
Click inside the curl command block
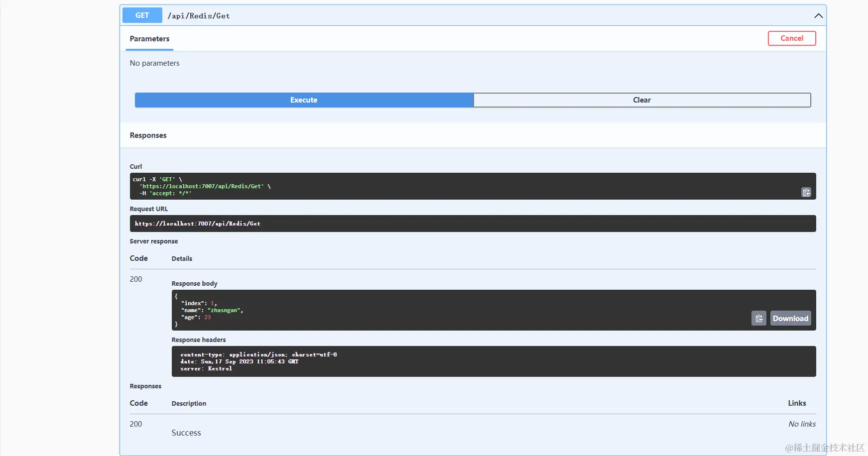473,186
